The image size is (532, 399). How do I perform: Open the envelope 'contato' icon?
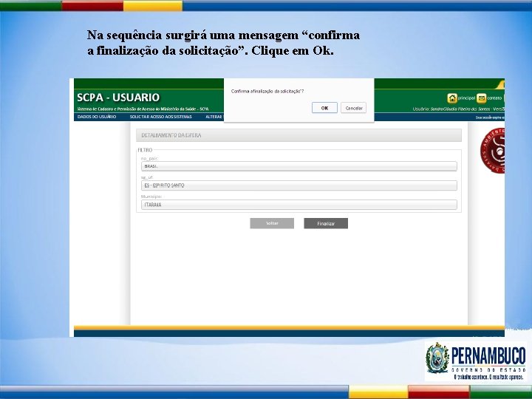481,98
